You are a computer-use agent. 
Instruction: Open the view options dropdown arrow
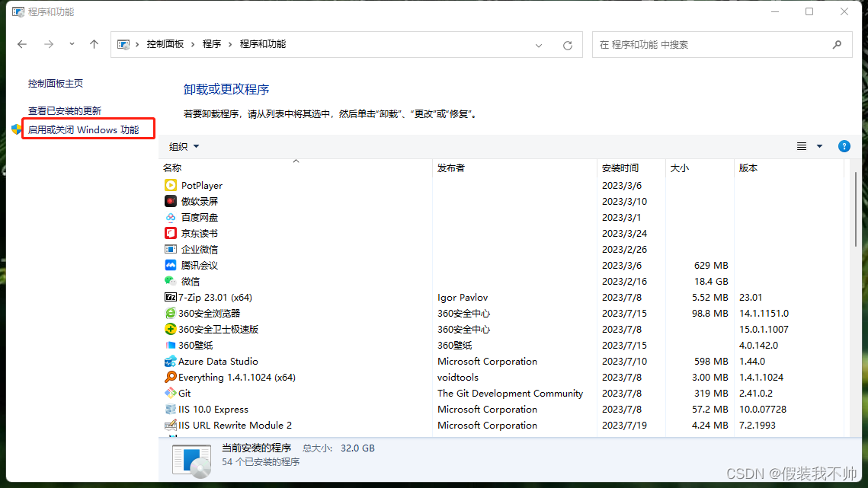tap(818, 146)
